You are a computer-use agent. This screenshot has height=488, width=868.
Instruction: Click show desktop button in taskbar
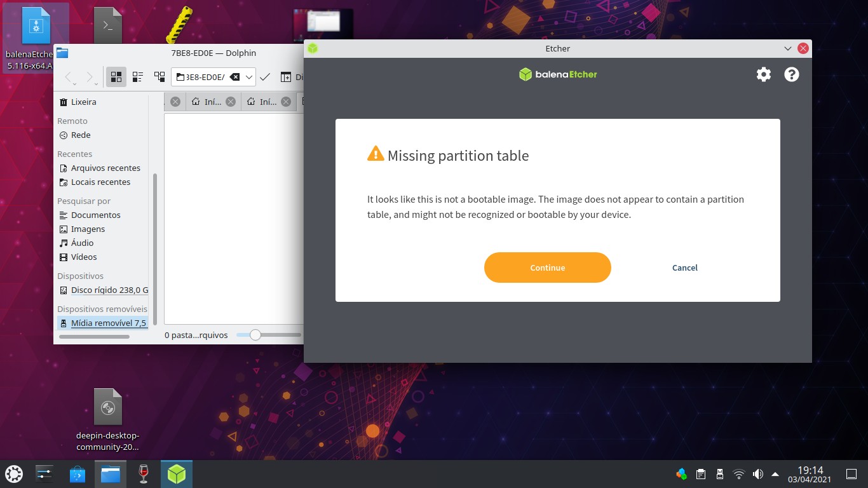point(851,474)
